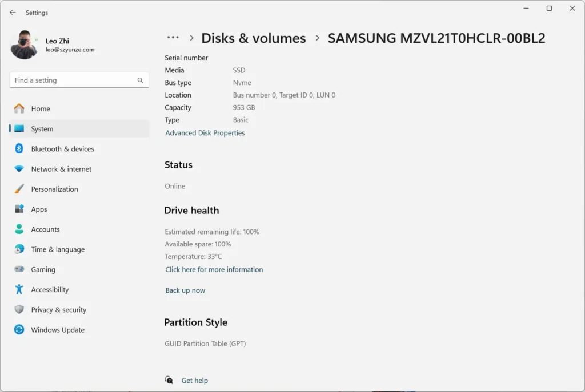This screenshot has height=392, width=585.
Task: Click the Get help headset icon
Action: pyautogui.click(x=169, y=379)
